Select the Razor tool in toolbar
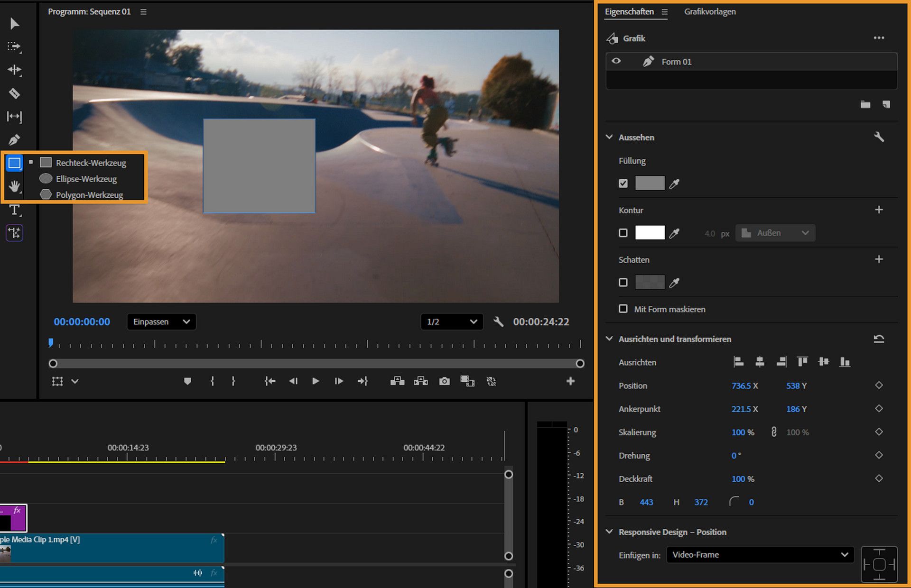Screen dimensions: 911x588 click(x=14, y=93)
